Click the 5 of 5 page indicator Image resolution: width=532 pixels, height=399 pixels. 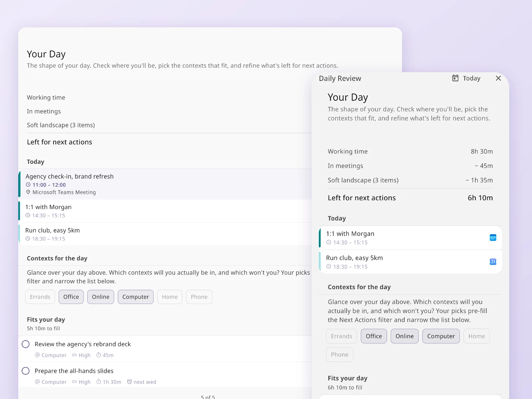[x=208, y=397]
